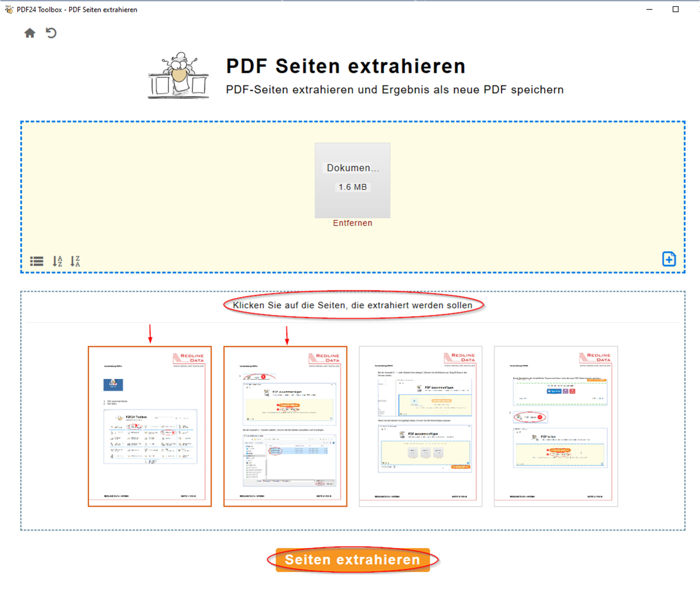Click the Dokumen... 1.6 MB file preview

tap(352, 179)
